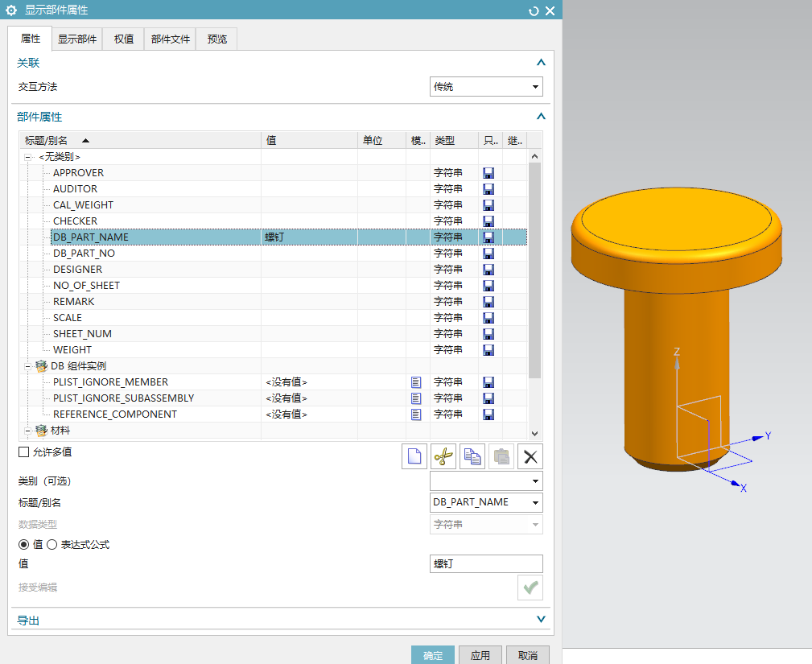Screen dimensions: 812x664
Task: Click the table scroll-up arrow
Action: tap(535, 156)
